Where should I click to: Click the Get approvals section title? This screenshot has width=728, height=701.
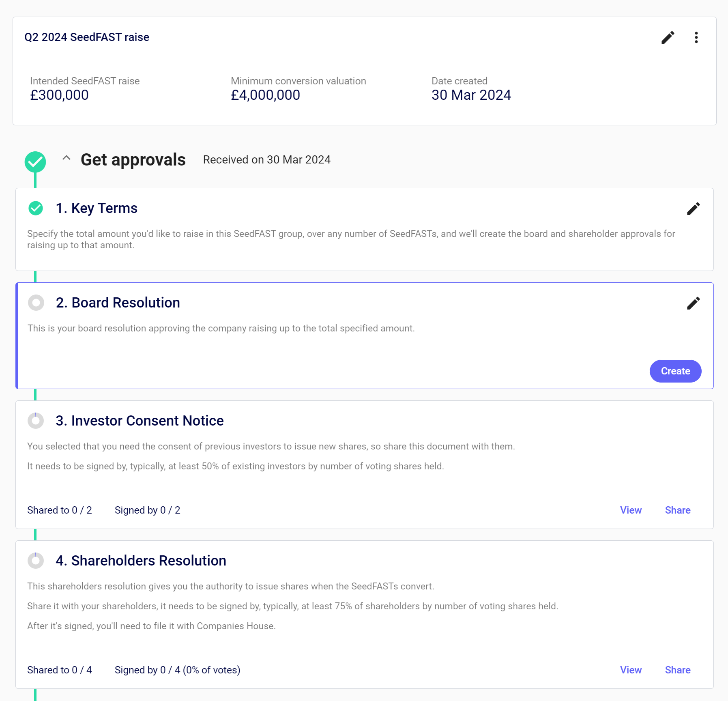coord(133,160)
